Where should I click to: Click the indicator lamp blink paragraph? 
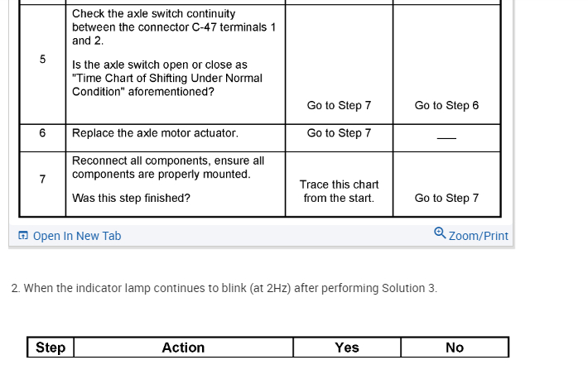click(224, 288)
